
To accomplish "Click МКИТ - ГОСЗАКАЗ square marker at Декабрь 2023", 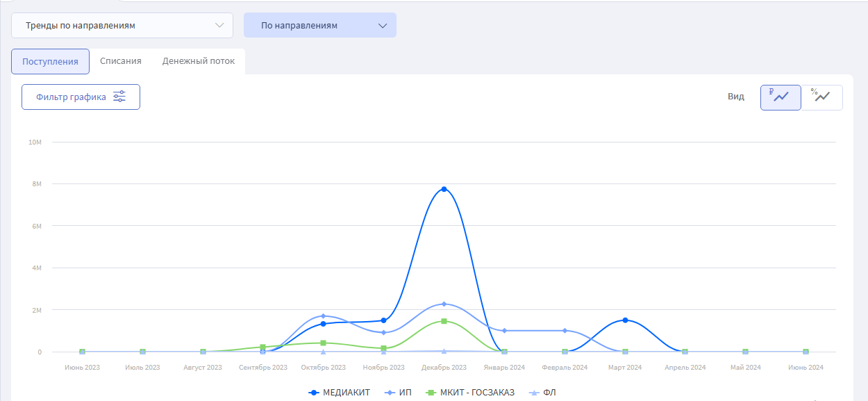I will pos(444,321).
